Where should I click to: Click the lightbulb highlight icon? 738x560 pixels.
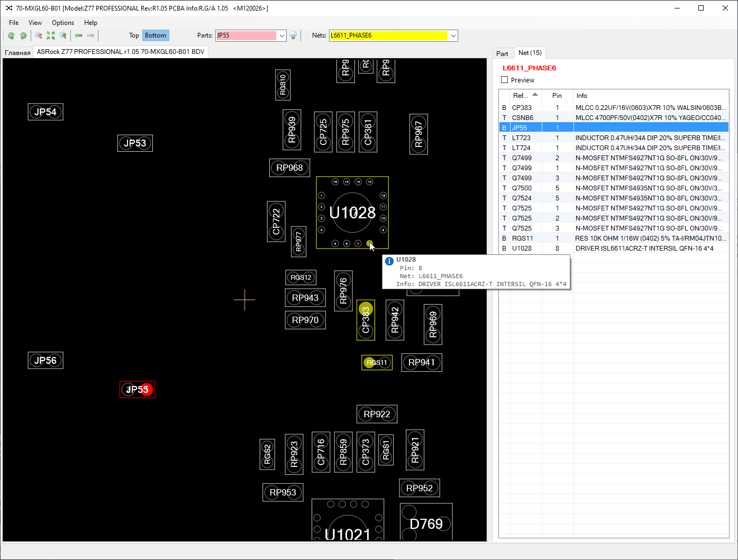pos(293,35)
